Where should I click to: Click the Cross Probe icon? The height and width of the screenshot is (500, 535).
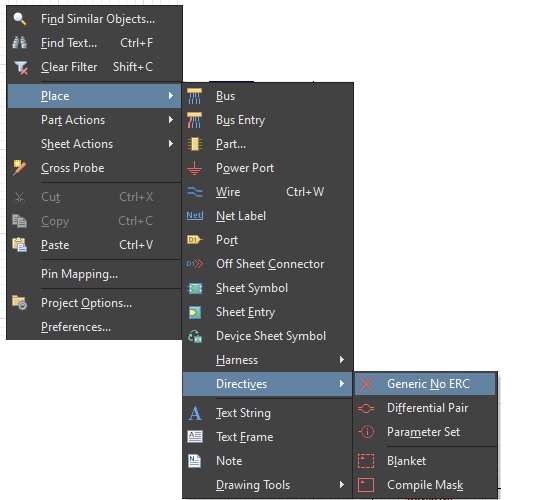[19, 168]
